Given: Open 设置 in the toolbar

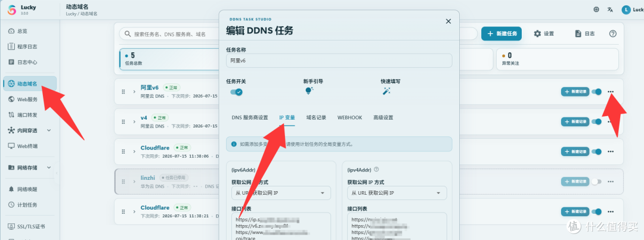Looking at the screenshot, I should tap(544, 33).
